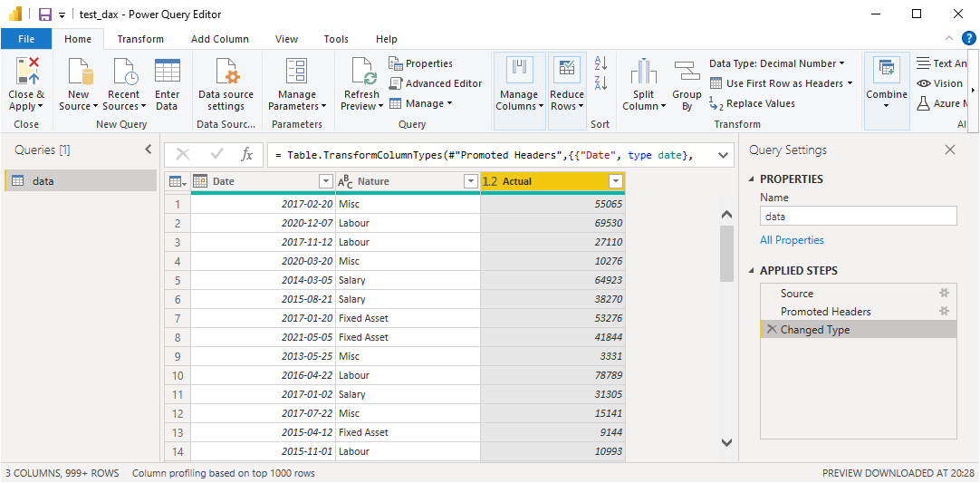Open the Enter Data table icon
Viewport: 980px width, 483px height.
[167, 72]
